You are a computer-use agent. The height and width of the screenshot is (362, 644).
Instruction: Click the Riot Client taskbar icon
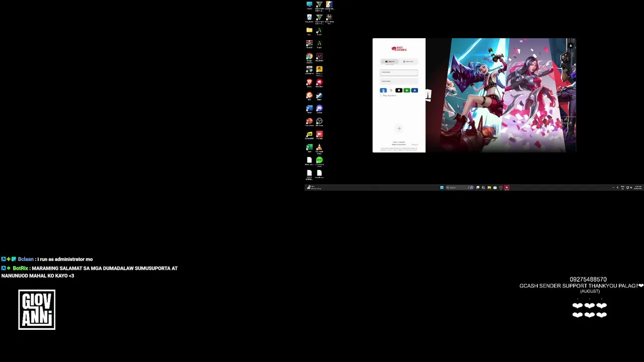point(507,188)
